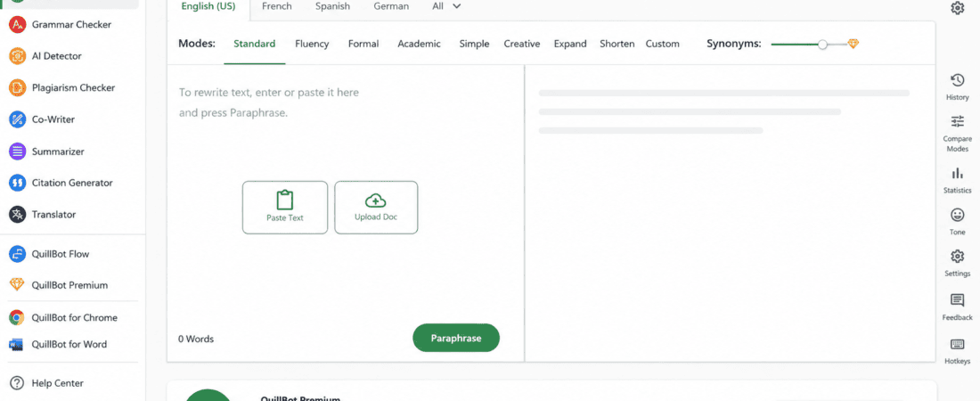This screenshot has width=980, height=401.
Task: Open the Citation Generator icon
Action: (x=17, y=183)
